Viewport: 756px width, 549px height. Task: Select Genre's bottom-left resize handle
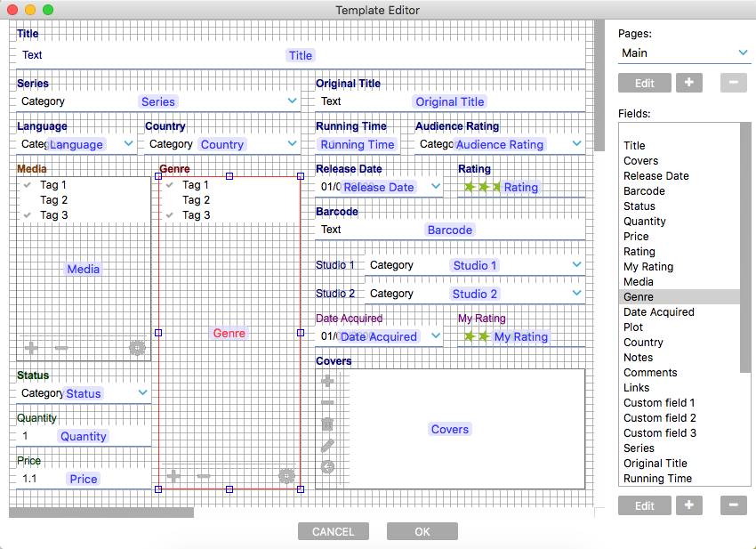tap(158, 489)
